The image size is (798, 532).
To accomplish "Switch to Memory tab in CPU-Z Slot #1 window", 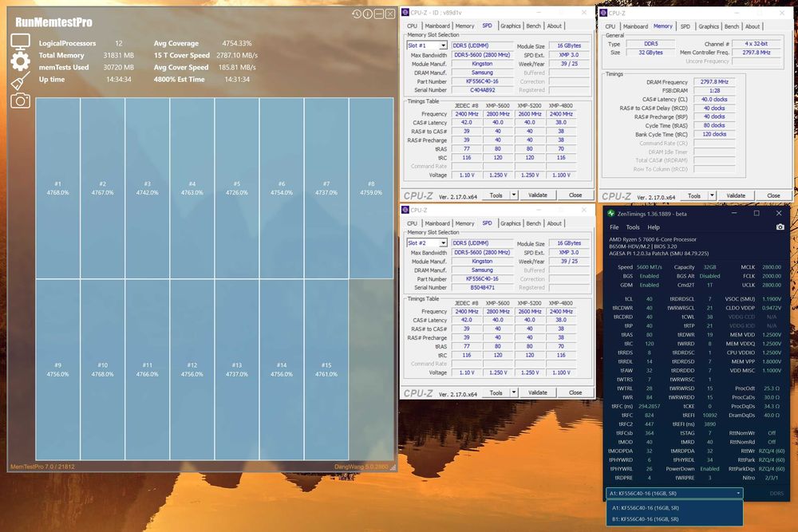I will coord(464,26).
